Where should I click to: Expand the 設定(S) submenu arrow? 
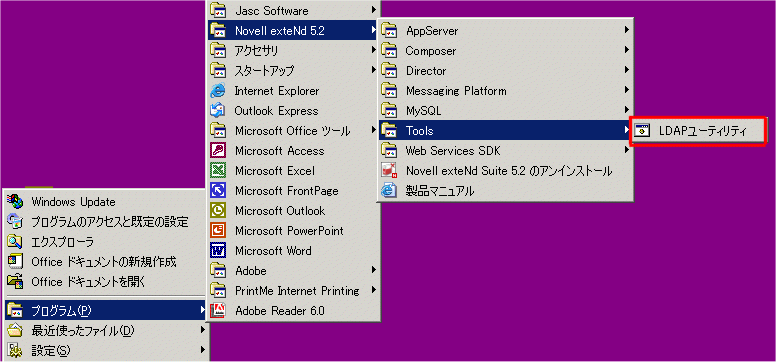(202, 350)
